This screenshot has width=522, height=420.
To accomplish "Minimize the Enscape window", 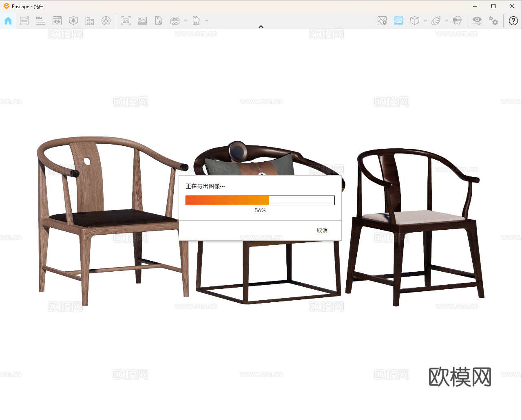I will [475, 6].
